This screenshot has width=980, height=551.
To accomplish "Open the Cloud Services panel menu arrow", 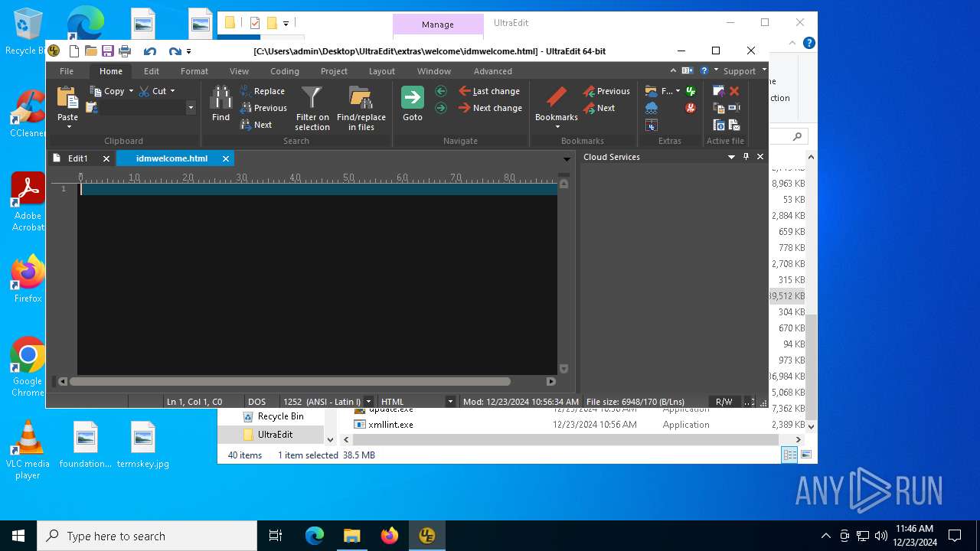I will (x=731, y=157).
